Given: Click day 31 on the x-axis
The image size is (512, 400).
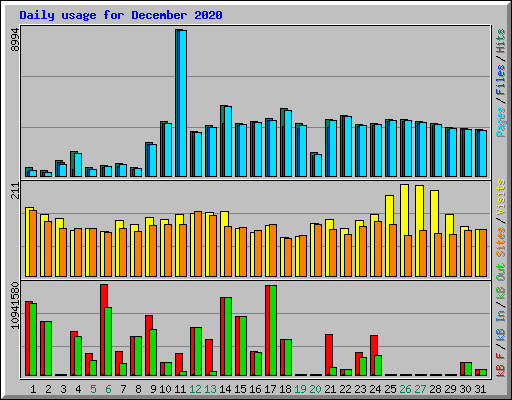Looking at the screenshot, I should click(x=480, y=389).
